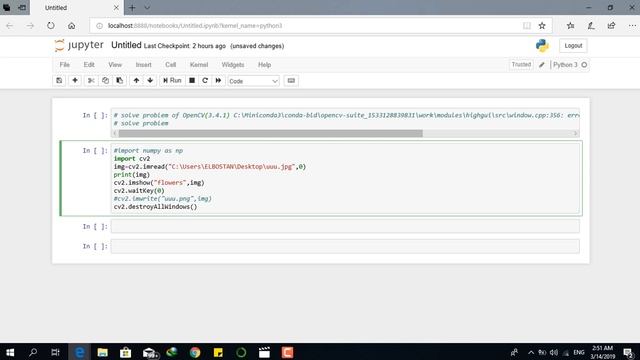Click the Trusted notebook indicator
The image size is (640, 360).
pos(521,64)
